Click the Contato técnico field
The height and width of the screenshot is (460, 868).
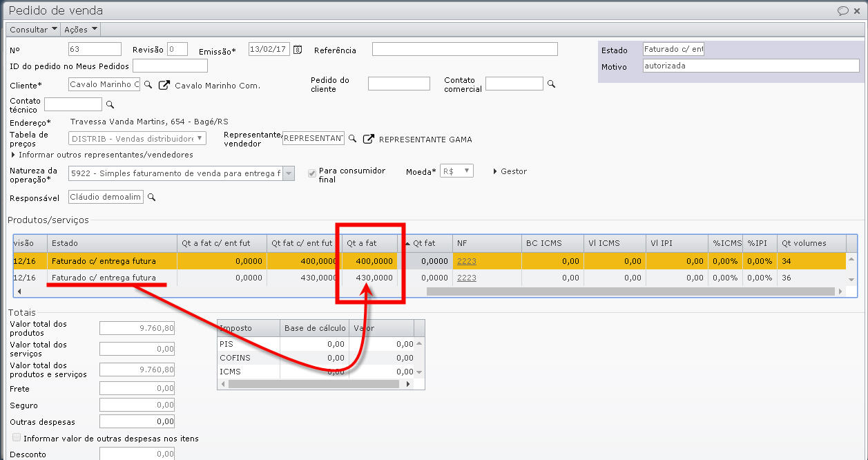[73, 104]
